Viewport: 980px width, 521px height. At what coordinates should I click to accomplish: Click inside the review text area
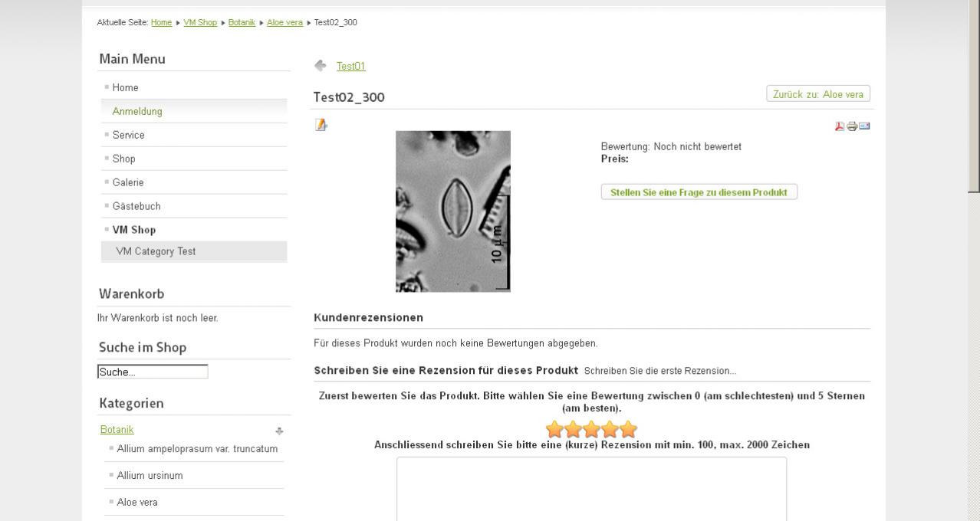[591, 490]
